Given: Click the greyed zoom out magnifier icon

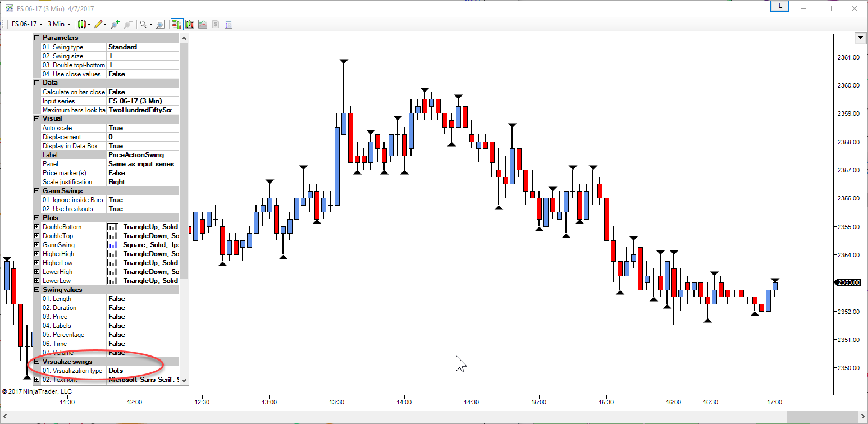Looking at the screenshot, I should coord(128,24).
